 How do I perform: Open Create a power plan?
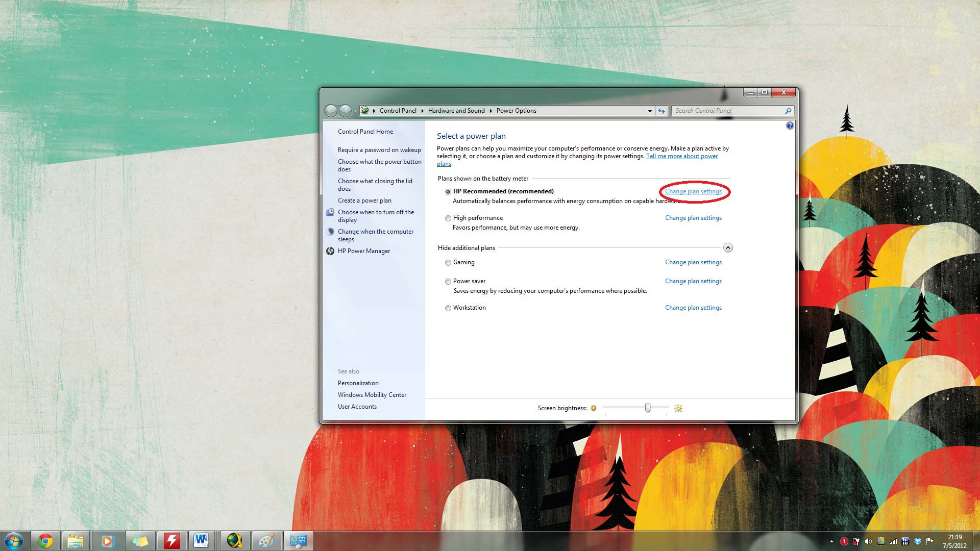(x=364, y=201)
